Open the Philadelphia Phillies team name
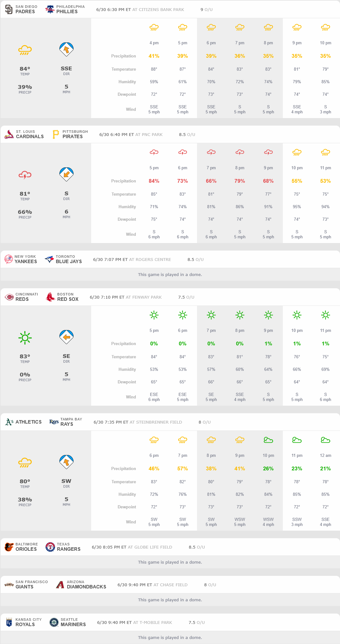 [70, 9]
